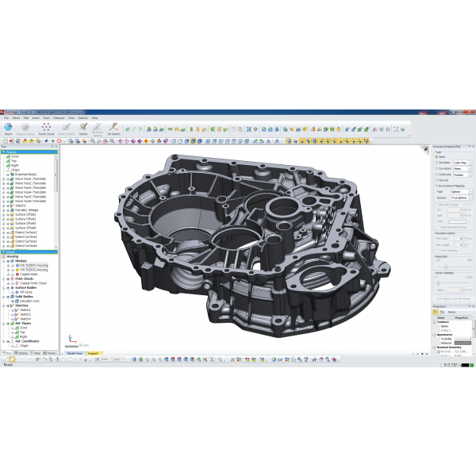Open the 3D Sketch tool
The image size is (476, 476).
[114, 127]
